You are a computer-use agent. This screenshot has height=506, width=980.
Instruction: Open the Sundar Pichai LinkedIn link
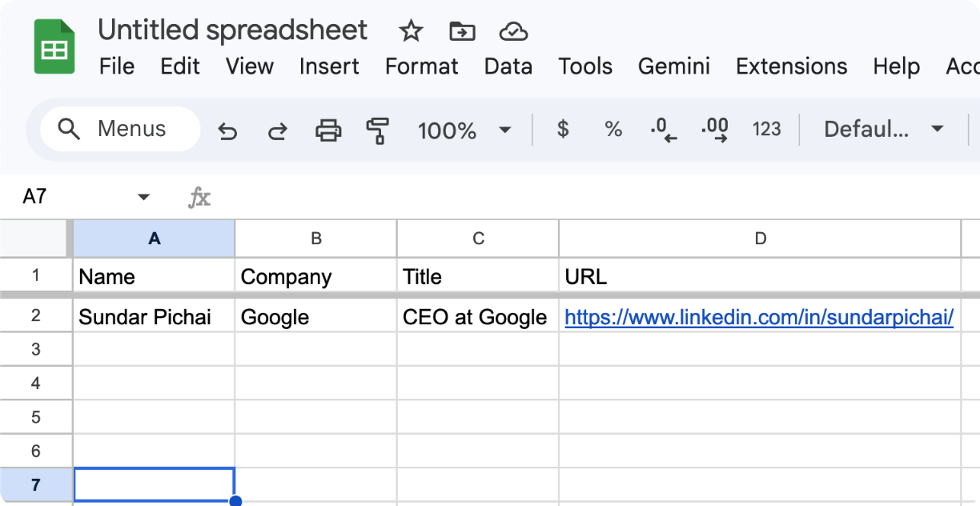point(759,318)
